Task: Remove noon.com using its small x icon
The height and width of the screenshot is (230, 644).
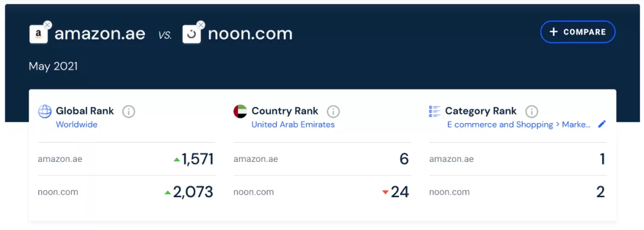Action: click(200, 25)
